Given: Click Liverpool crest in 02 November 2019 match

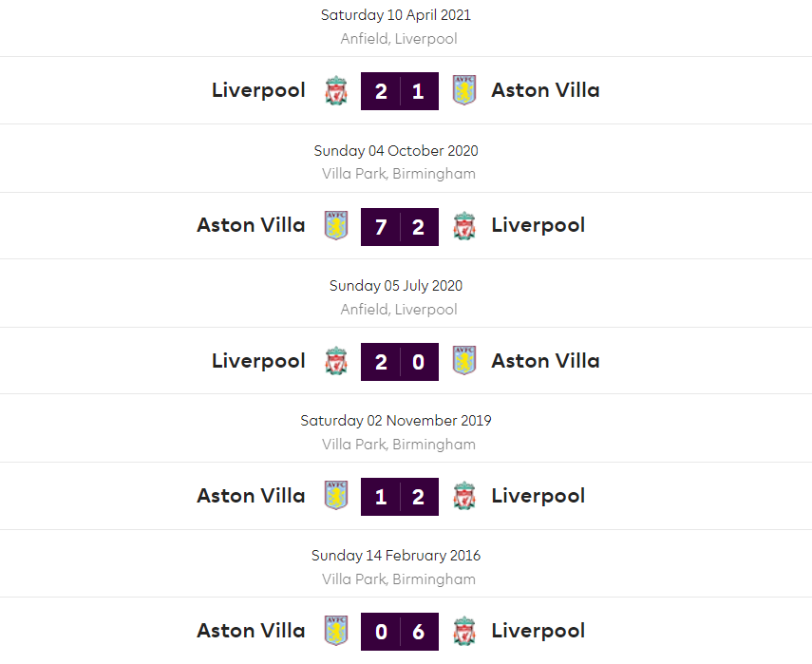Looking at the screenshot, I should 464,496.
